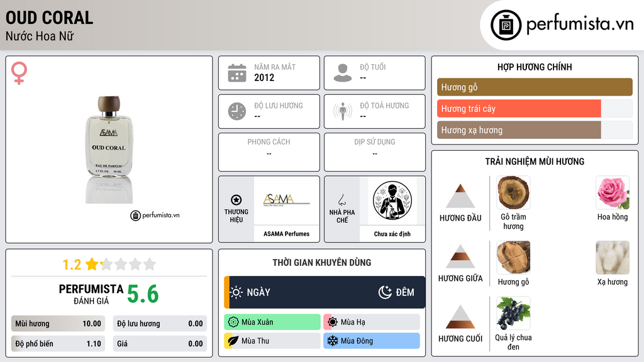Click the Hương cuối pyramid icon
Viewport: 644px width, 362px height.
(x=460, y=317)
